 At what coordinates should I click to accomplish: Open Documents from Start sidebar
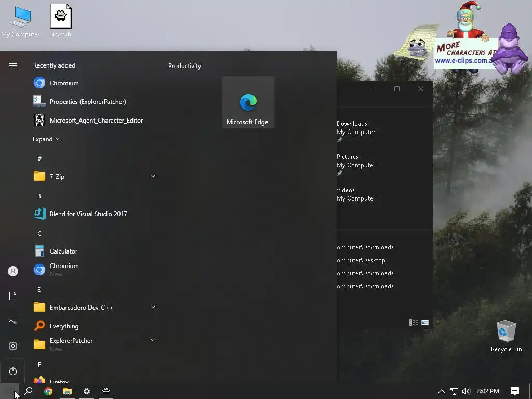point(13,296)
